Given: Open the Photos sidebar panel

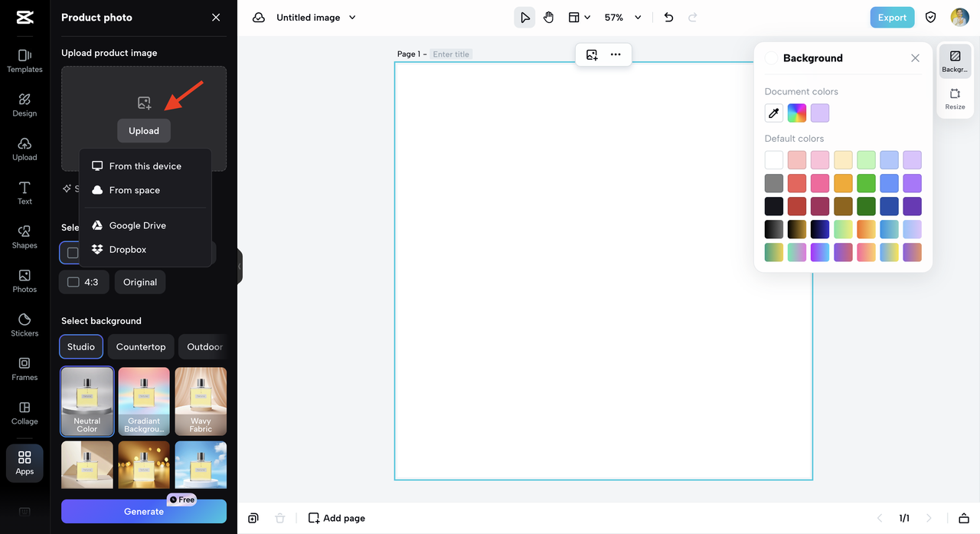Looking at the screenshot, I should point(24,281).
